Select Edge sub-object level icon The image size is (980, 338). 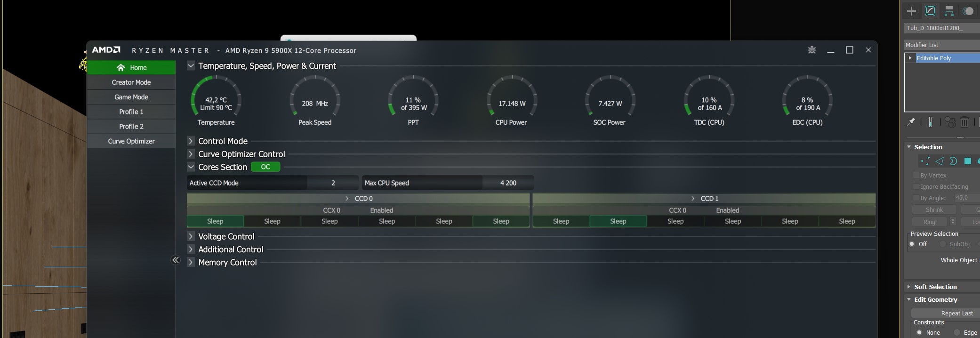(x=939, y=161)
